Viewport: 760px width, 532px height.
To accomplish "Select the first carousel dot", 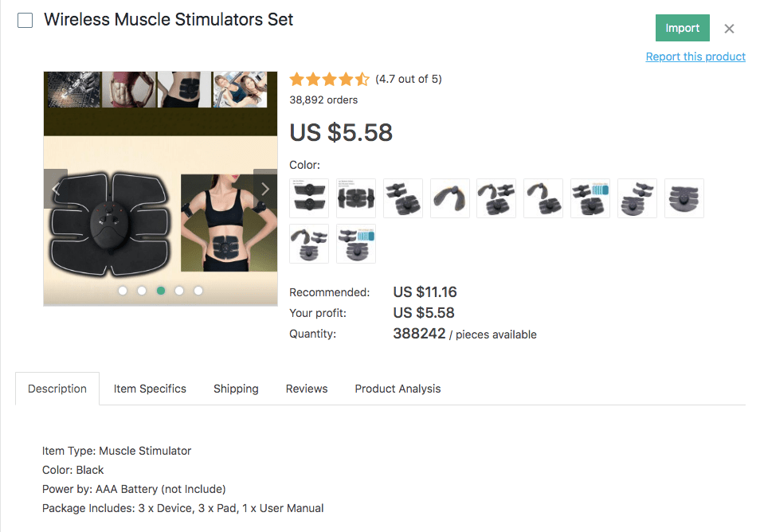I will pos(123,291).
